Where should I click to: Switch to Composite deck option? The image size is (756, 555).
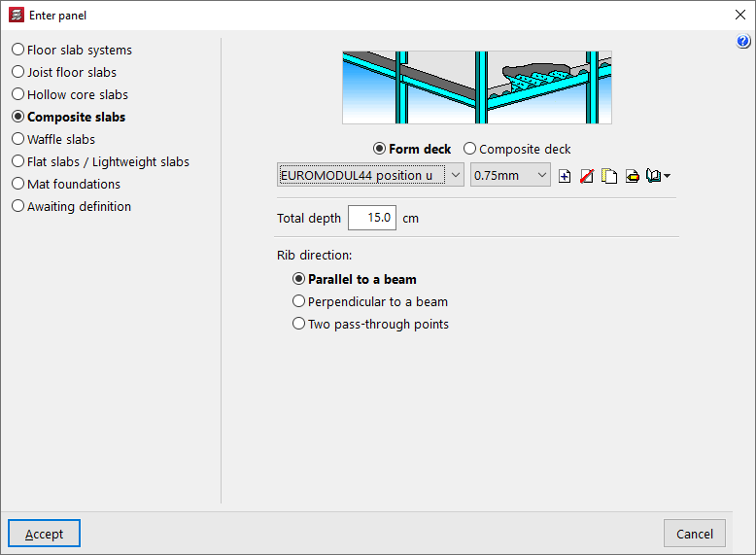[517, 149]
